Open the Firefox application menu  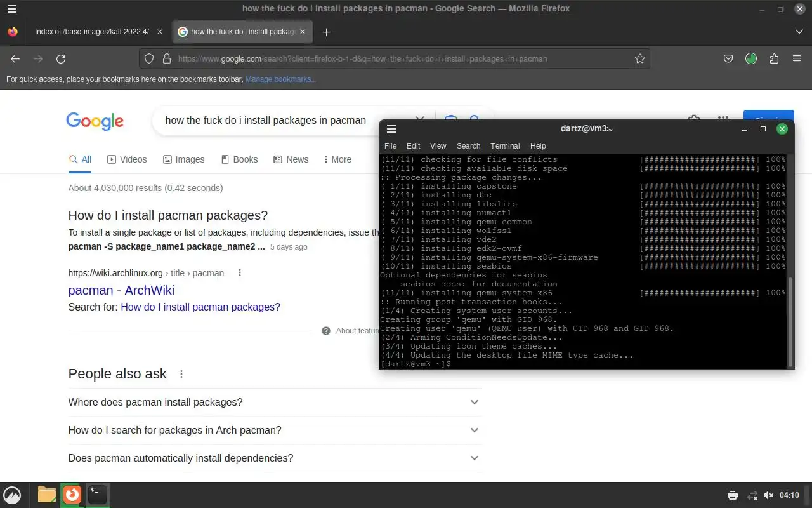point(797,58)
